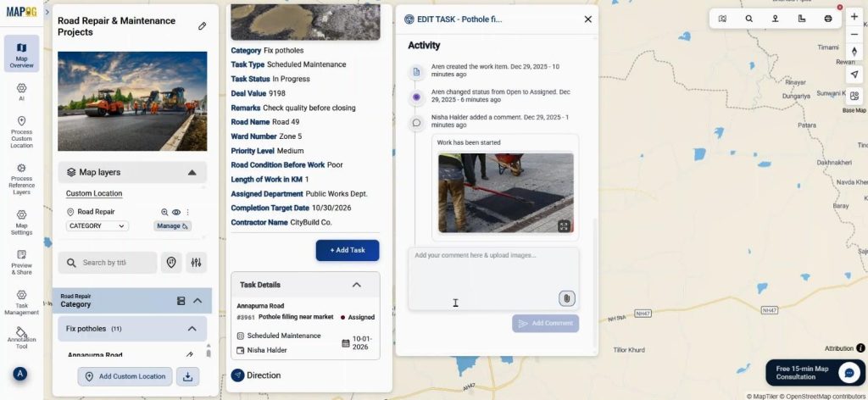This screenshot has width=868, height=400.
Task: Click the 'Nisha Halder' assignee text
Action: pos(267,350)
